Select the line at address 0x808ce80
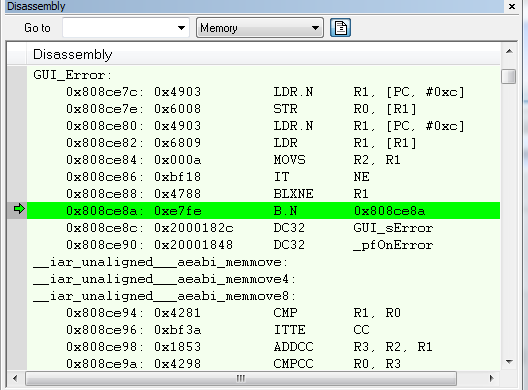 tap(263, 126)
